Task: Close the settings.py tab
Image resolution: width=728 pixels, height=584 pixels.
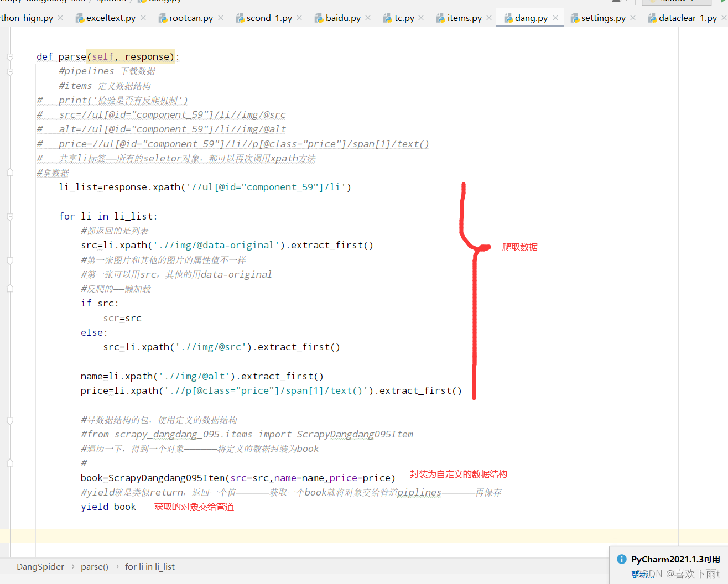Action: point(633,18)
